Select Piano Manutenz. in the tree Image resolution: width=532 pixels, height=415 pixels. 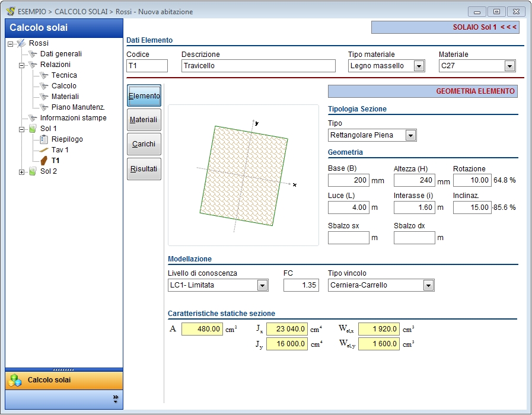[x=78, y=107]
